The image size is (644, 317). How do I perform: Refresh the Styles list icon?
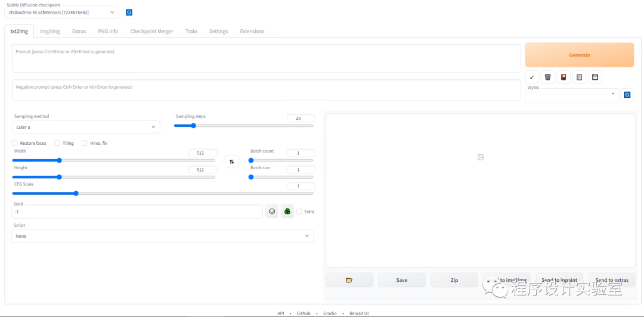coord(627,95)
